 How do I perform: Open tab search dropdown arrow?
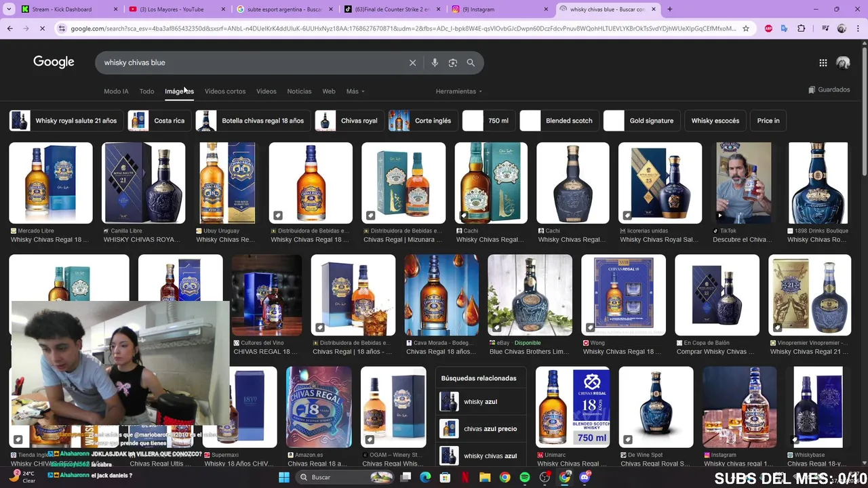[x=9, y=9]
